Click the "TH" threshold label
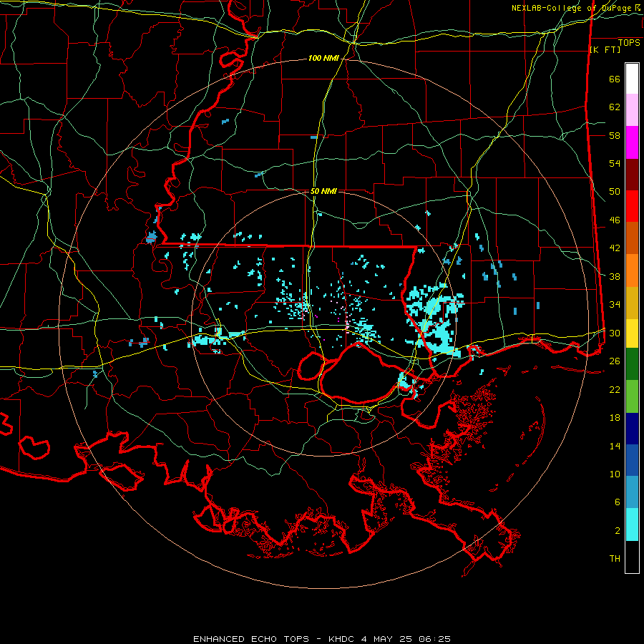Viewport: 644px width, 644px height. point(615,559)
